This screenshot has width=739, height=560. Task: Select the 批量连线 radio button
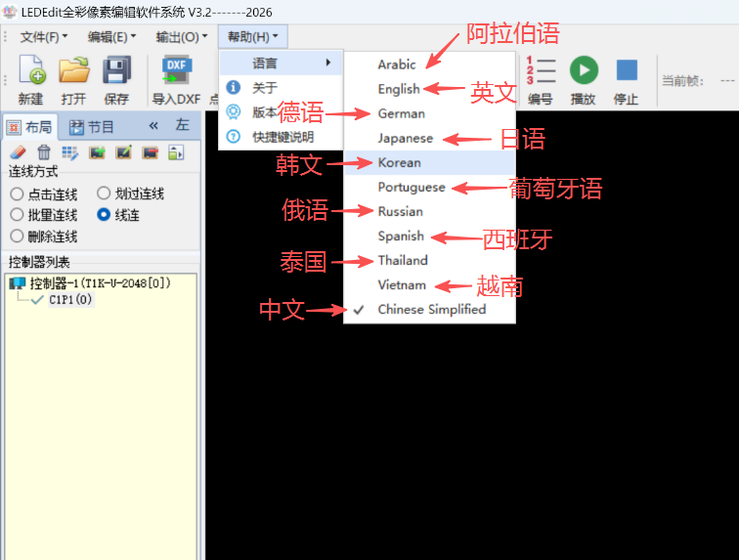(x=17, y=214)
